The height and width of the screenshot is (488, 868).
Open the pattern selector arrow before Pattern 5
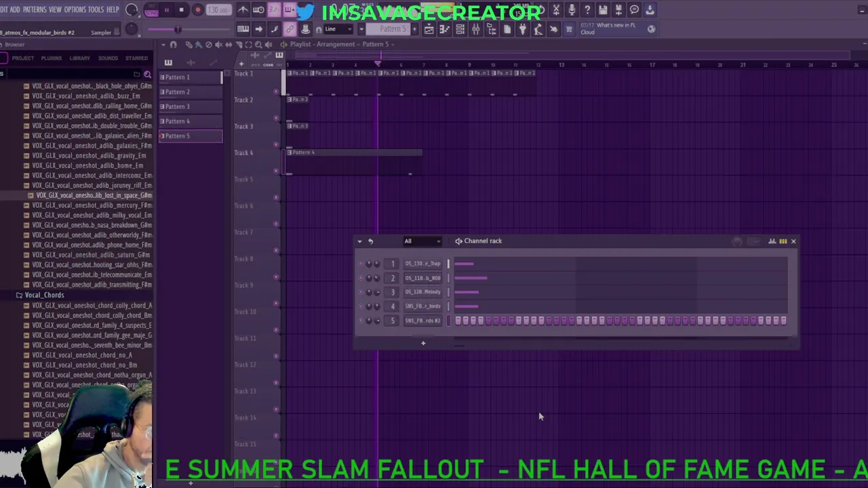[x=363, y=29]
